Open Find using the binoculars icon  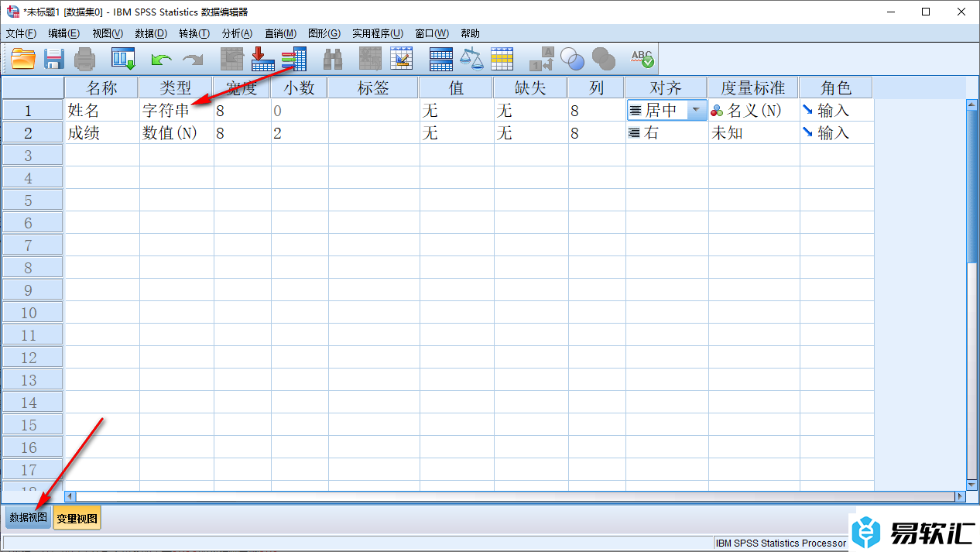(333, 59)
